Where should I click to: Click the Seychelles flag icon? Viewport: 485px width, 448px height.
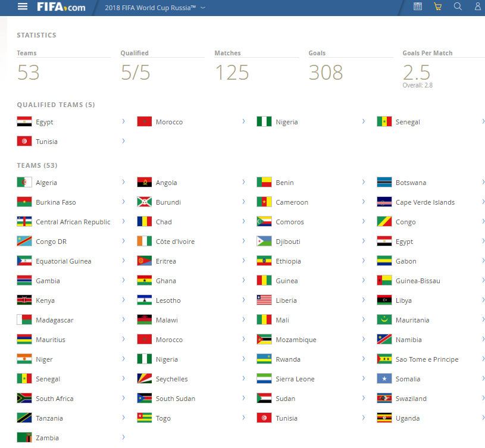point(145,378)
